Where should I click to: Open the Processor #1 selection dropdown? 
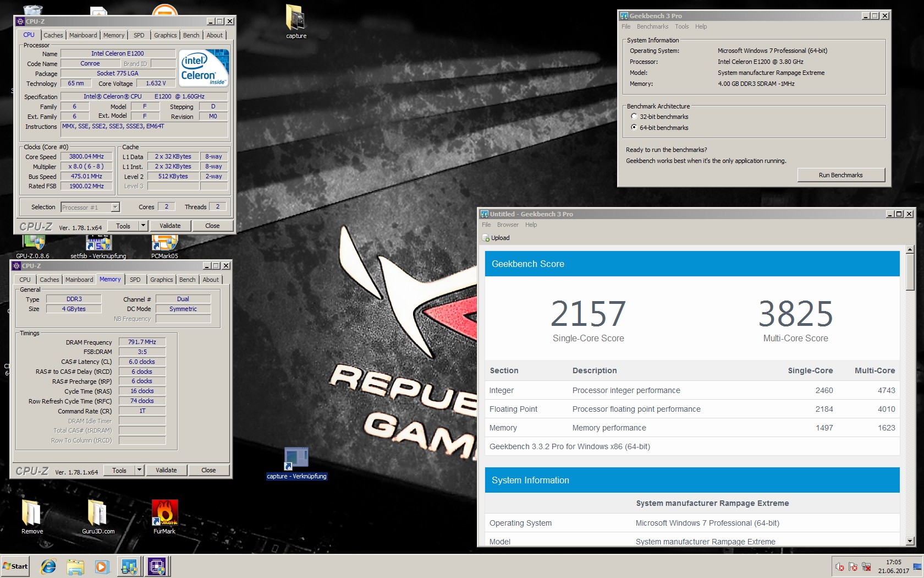tap(115, 208)
